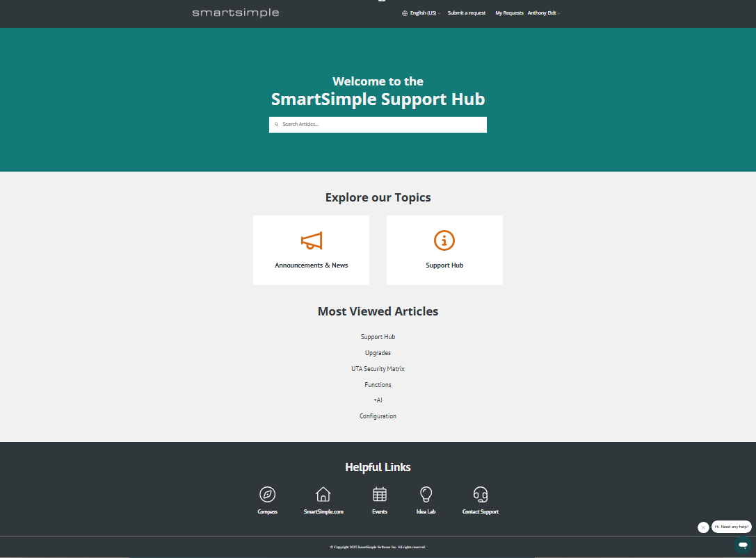Click the Idea Lab text label

point(426,511)
